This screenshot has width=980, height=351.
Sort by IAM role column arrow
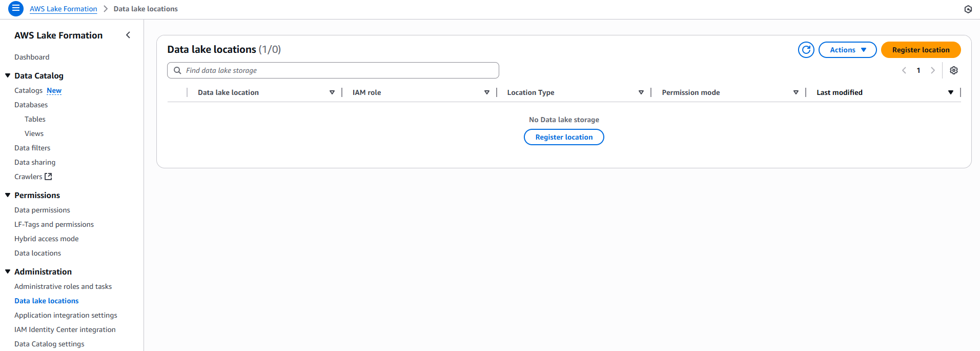click(487, 92)
